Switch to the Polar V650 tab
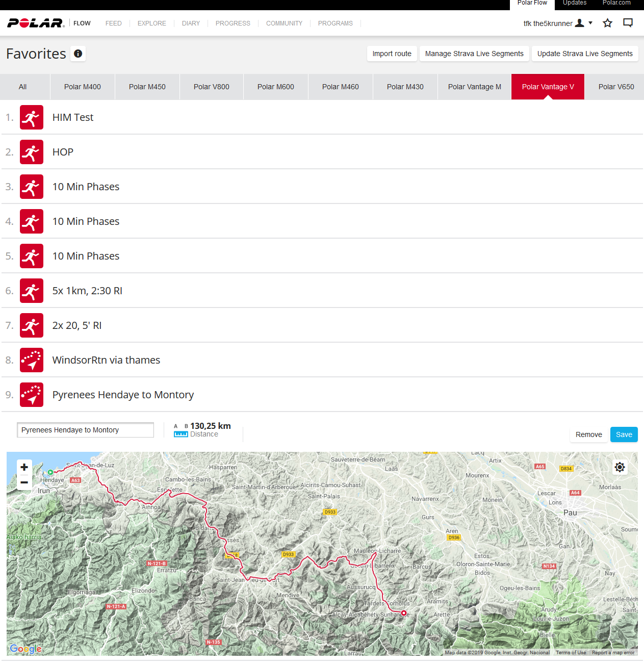 click(x=615, y=87)
